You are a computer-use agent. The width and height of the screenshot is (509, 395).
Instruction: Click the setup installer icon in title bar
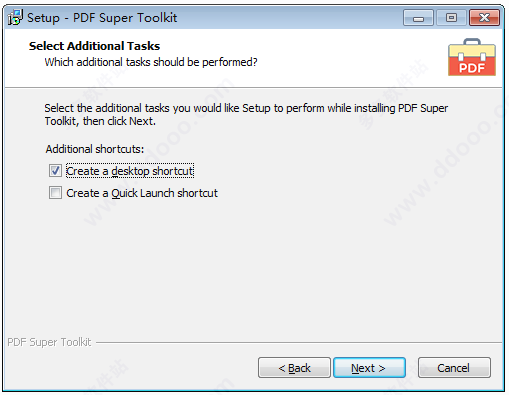coord(15,17)
